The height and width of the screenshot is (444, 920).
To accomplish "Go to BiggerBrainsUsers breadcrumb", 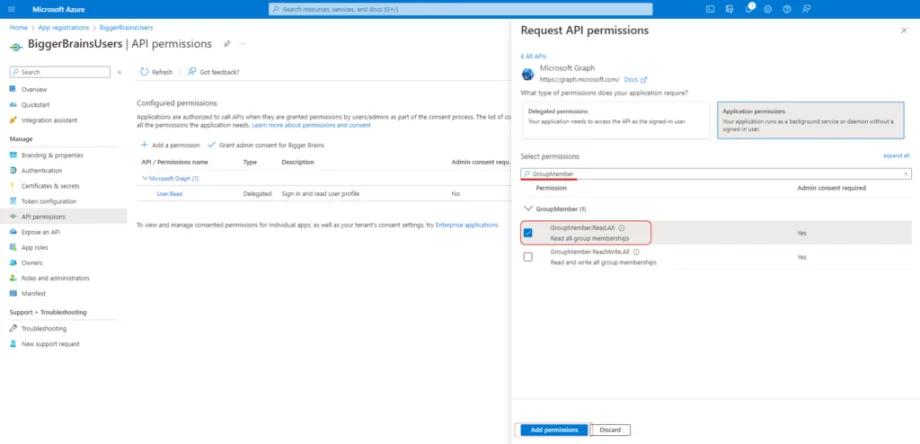I will 126,28.
